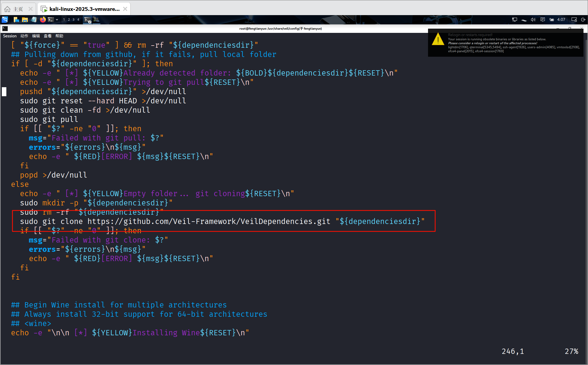The width and height of the screenshot is (588, 365).
Task: Launch Firefox from the panel
Action: [43, 19]
